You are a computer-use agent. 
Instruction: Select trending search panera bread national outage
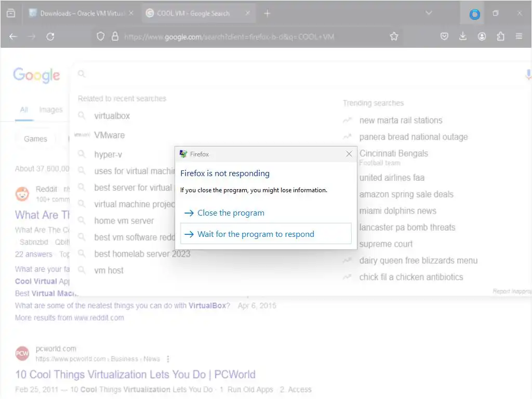pos(413,137)
